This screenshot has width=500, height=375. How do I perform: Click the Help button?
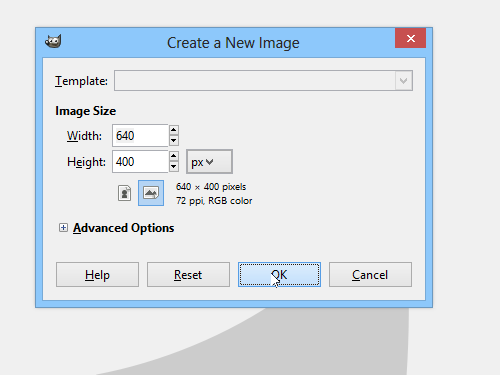click(97, 275)
